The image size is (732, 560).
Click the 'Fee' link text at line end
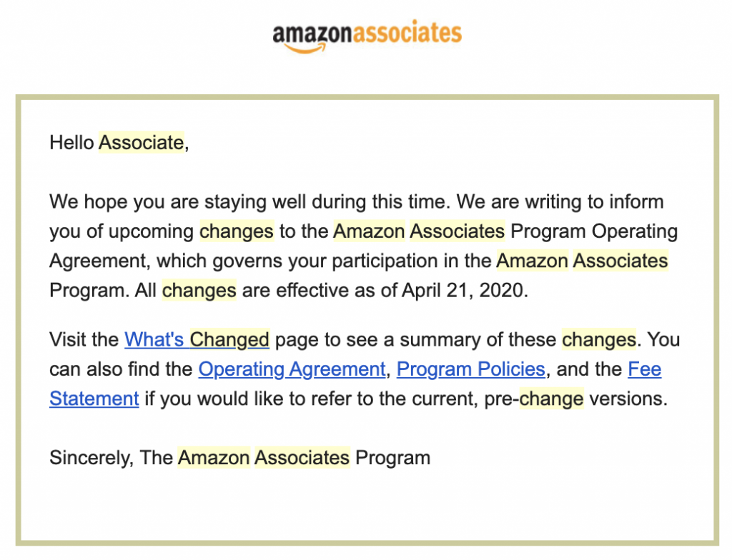[x=645, y=369]
